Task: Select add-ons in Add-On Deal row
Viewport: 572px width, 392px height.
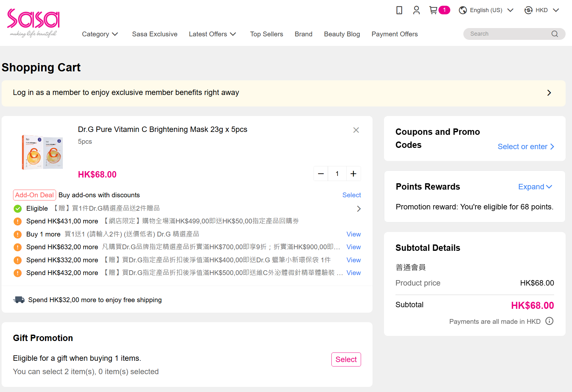Action: [351, 195]
